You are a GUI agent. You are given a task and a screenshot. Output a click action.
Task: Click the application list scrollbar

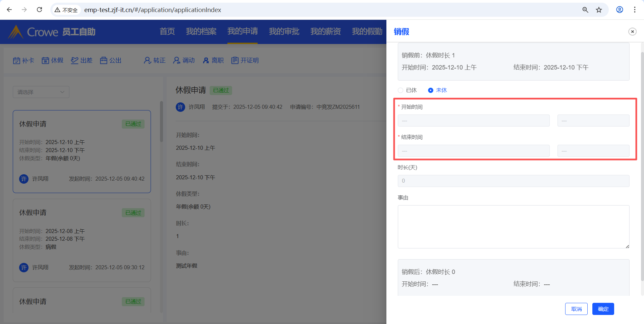161,122
